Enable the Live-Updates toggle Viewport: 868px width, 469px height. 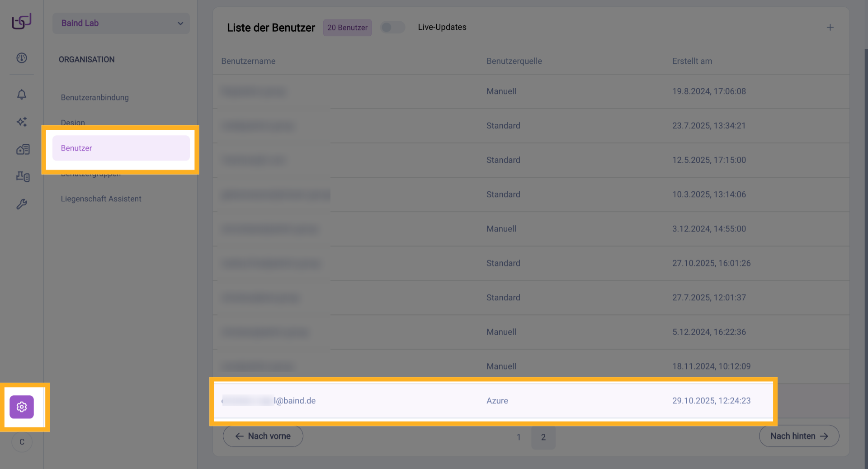click(392, 28)
